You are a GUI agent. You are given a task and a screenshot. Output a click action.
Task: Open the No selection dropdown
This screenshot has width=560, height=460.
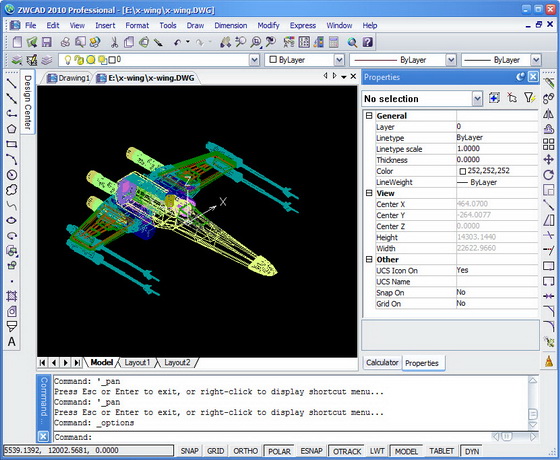(478, 99)
